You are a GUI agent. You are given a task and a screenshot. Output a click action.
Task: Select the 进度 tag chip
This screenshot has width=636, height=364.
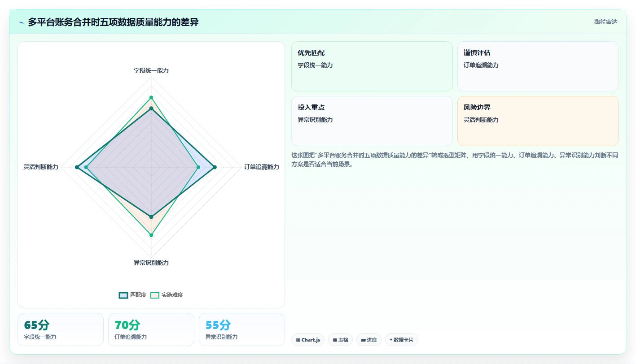[x=369, y=340]
